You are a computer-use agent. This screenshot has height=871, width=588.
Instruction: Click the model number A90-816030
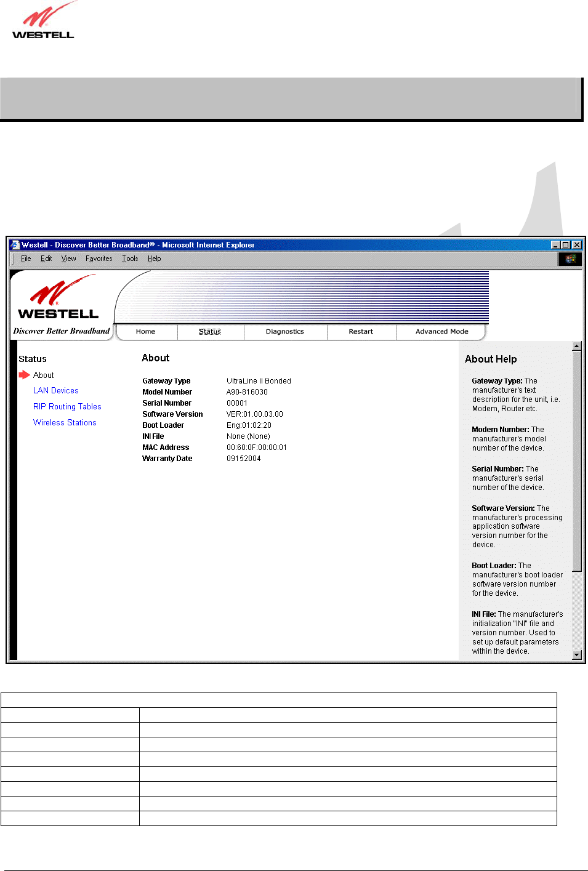[247, 392]
